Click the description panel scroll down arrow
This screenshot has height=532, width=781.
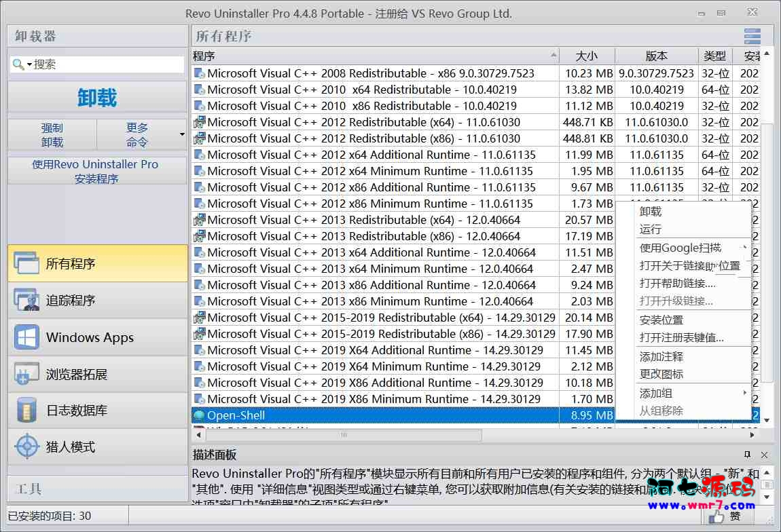coord(767,497)
